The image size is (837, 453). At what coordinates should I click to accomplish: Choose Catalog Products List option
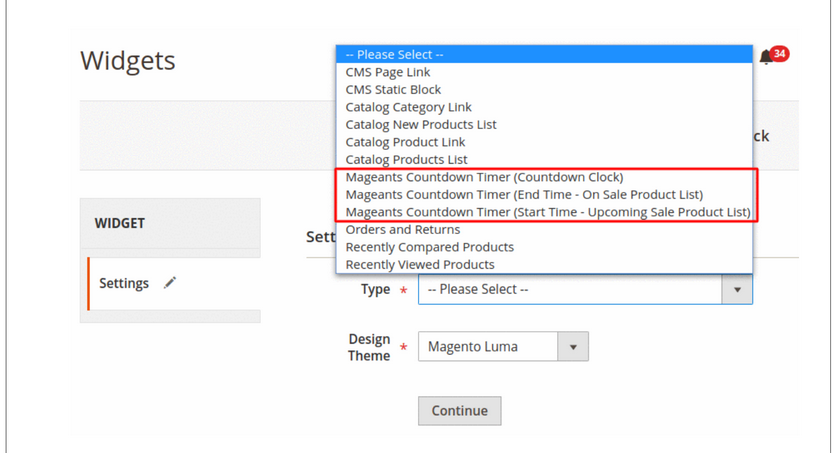tap(544, 160)
